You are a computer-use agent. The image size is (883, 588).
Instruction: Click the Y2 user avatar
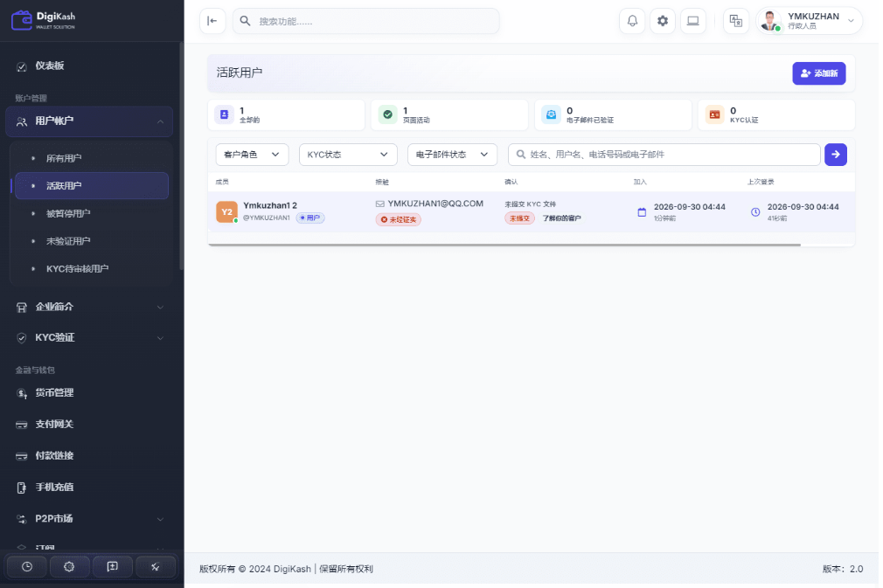coord(227,212)
